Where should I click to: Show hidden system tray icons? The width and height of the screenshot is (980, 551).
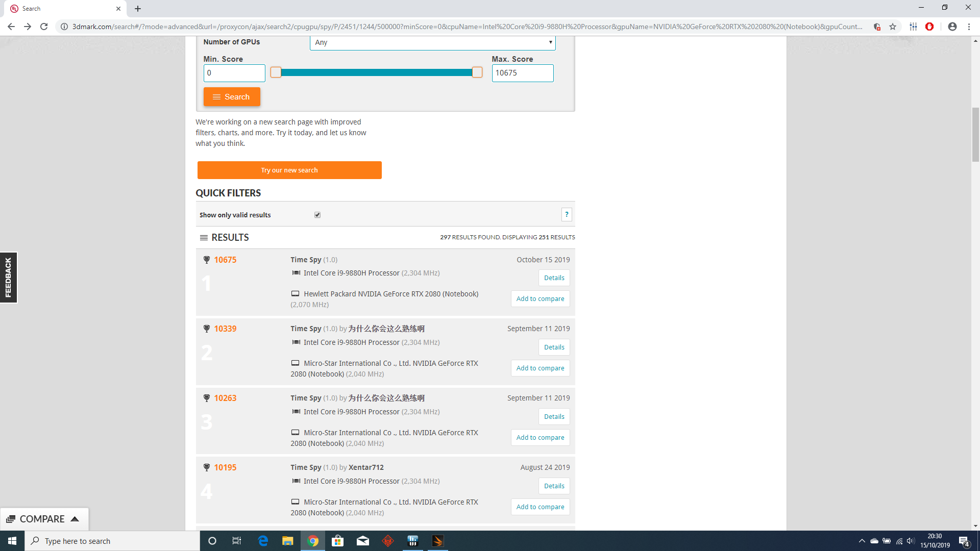tap(862, 541)
